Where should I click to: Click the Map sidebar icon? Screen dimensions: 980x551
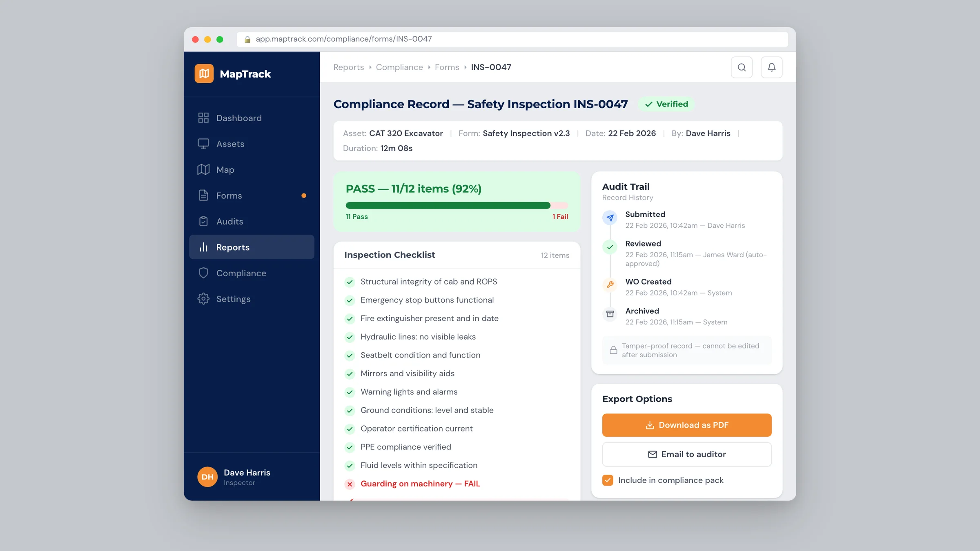pyautogui.click(x=203, y=169)
